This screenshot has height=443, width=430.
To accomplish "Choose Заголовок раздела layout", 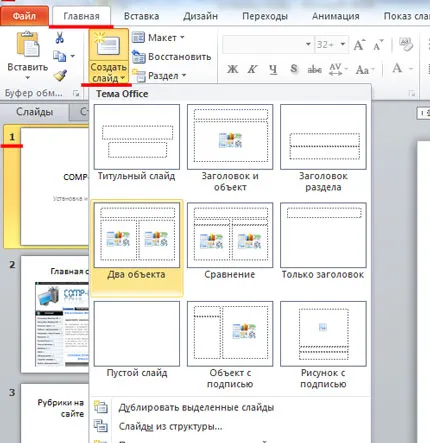I will (x=323, y=148).
